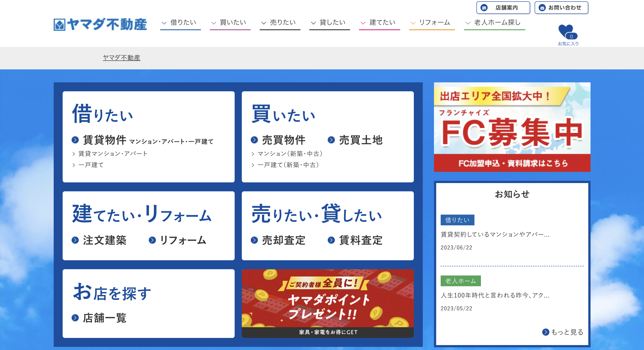Open the FC募集中 franchise banner
Image resolution: width=644 pixels, height=350 pixels.
pyautogui.click(x=512, y=127)
